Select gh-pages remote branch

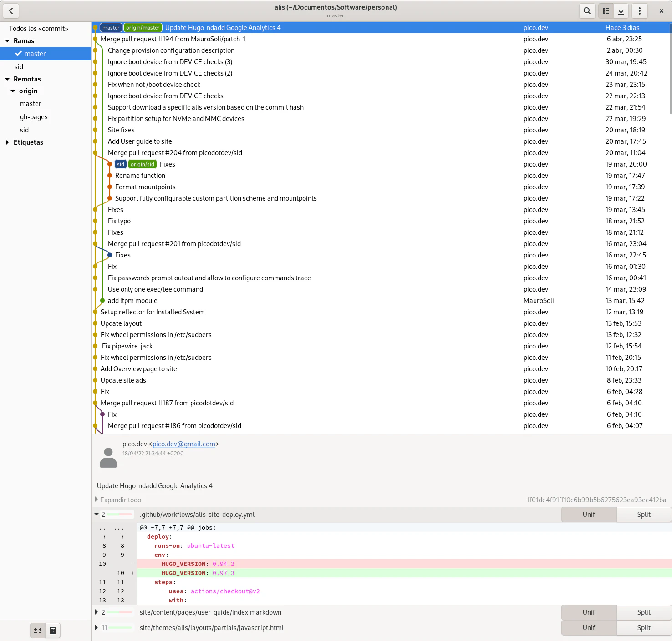click(34, 117)
